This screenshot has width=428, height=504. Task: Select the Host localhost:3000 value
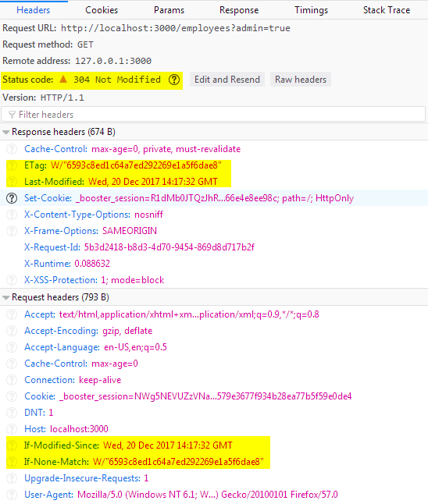tap(79, 429)
